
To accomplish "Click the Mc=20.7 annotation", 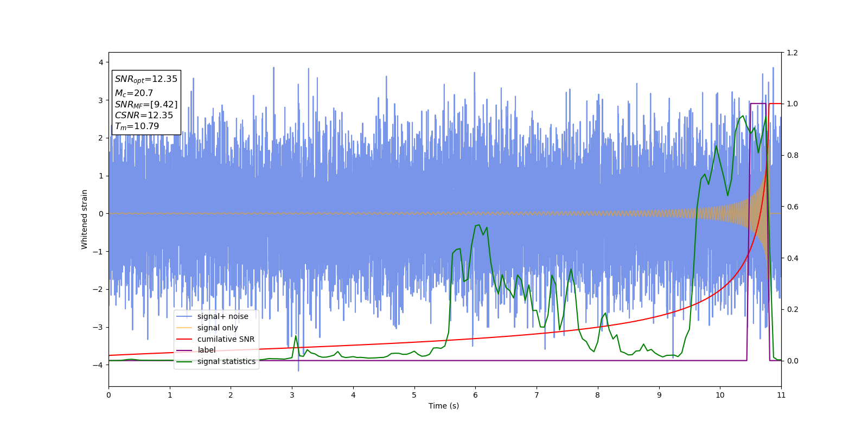I will click(x=133, y=93).
